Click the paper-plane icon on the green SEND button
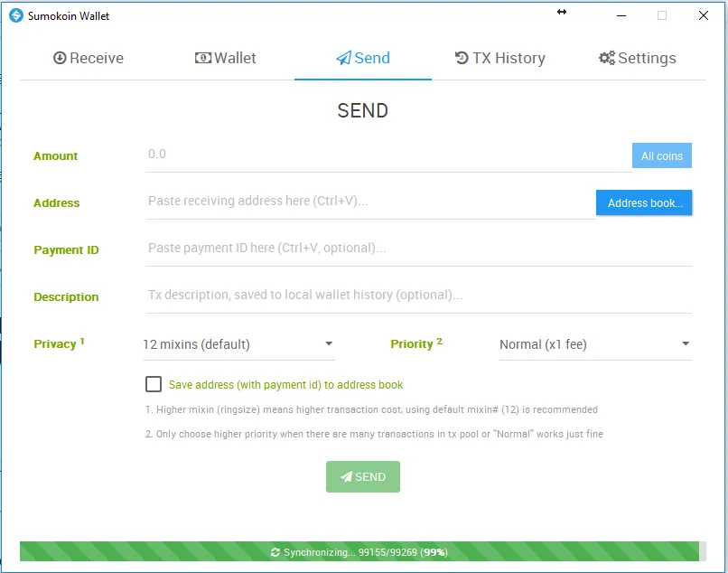The width and height of the screenshot is (728, 573). tap(346, 477)
